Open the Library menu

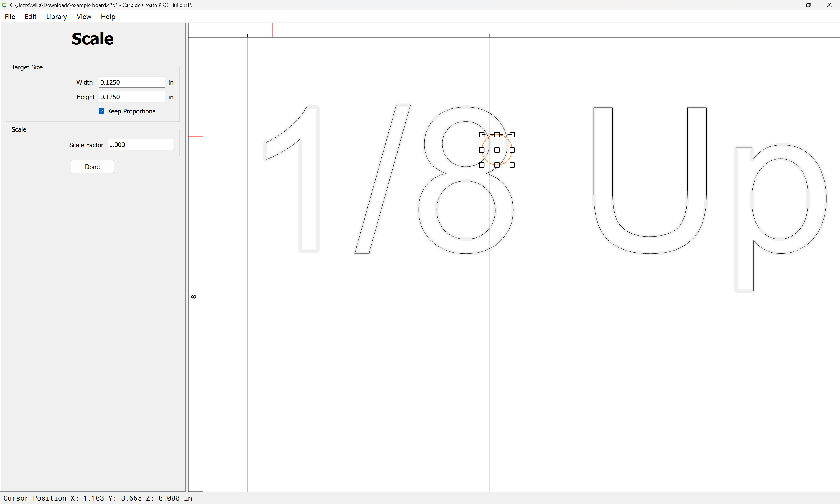[56, 17]
